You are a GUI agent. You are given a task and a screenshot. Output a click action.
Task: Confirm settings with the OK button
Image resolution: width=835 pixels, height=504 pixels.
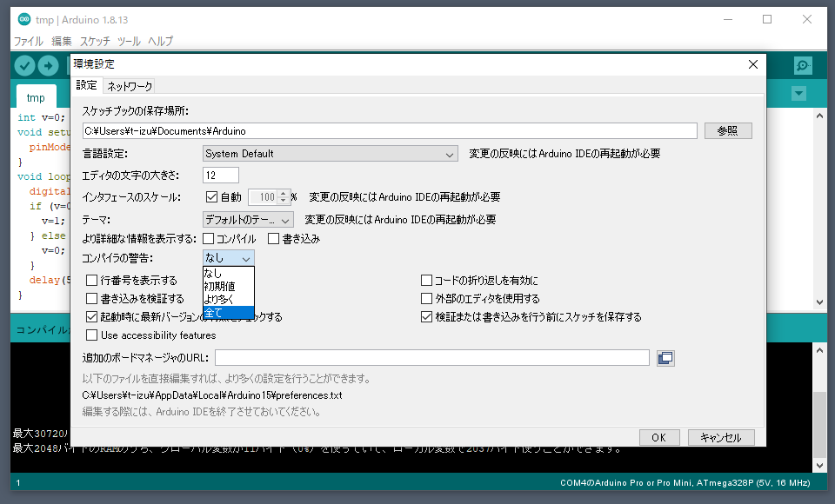tap(659, 437)
